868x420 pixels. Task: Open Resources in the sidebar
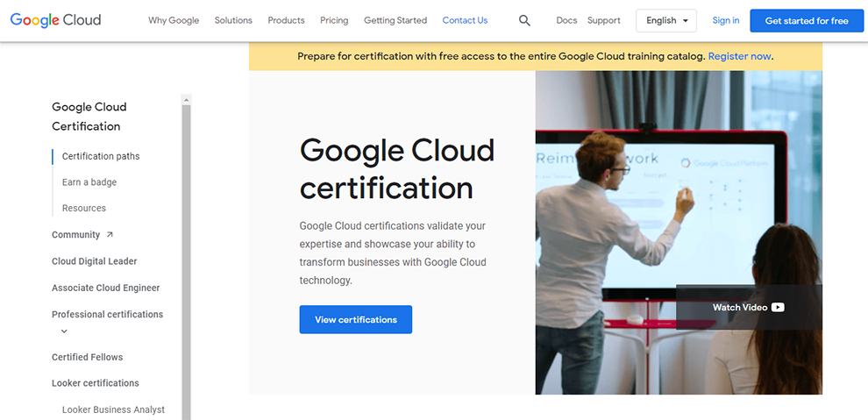point(84,208)
